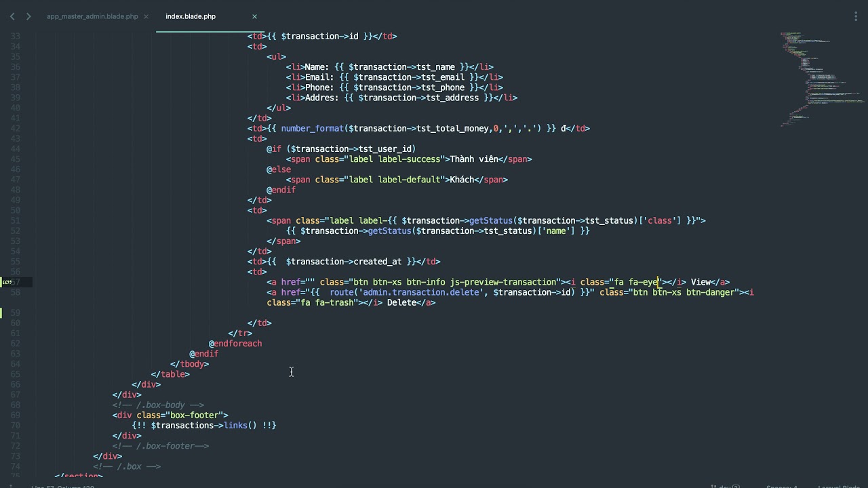Click line number 66 in the gutter
Screen dimensions: 868x488
[x=16, y=384]
